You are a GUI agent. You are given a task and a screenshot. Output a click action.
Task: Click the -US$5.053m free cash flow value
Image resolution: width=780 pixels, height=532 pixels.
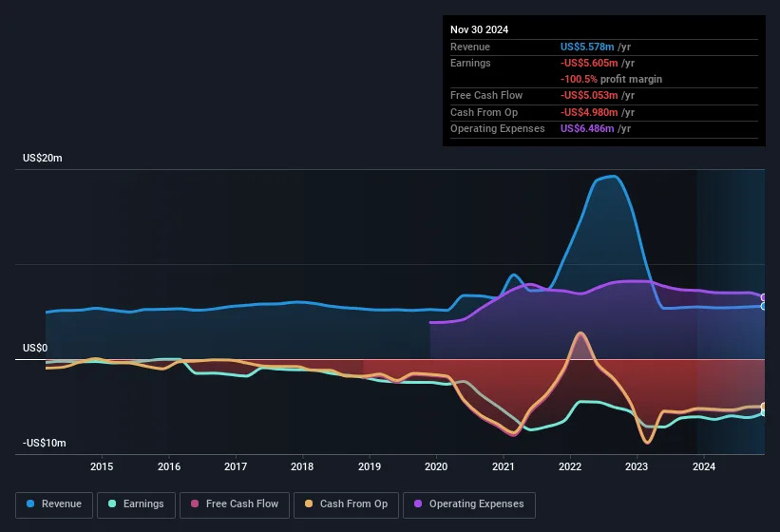[x=589, y=95]
